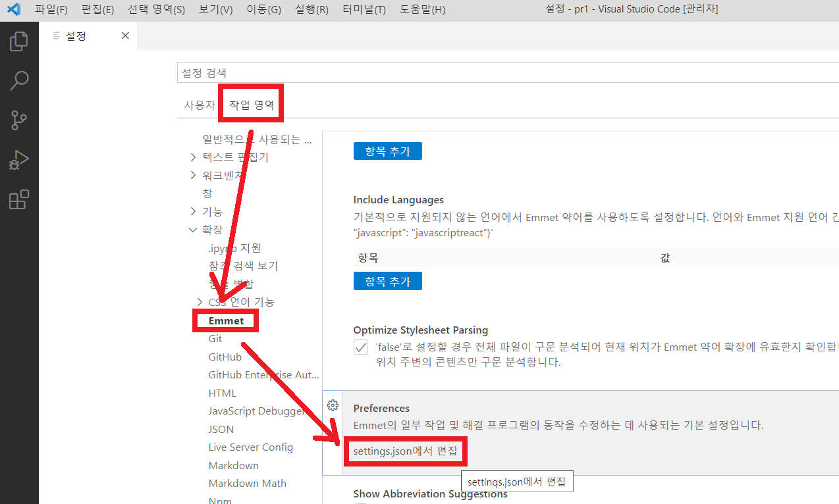
Task: Open the Source Control view
Action: pos(19,120)
